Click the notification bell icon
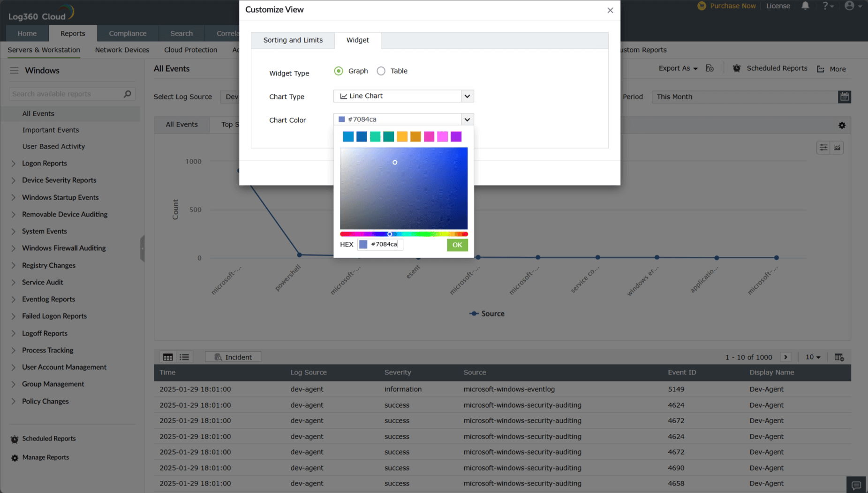This screenshot has height=493, width=868. click(805, 6)
